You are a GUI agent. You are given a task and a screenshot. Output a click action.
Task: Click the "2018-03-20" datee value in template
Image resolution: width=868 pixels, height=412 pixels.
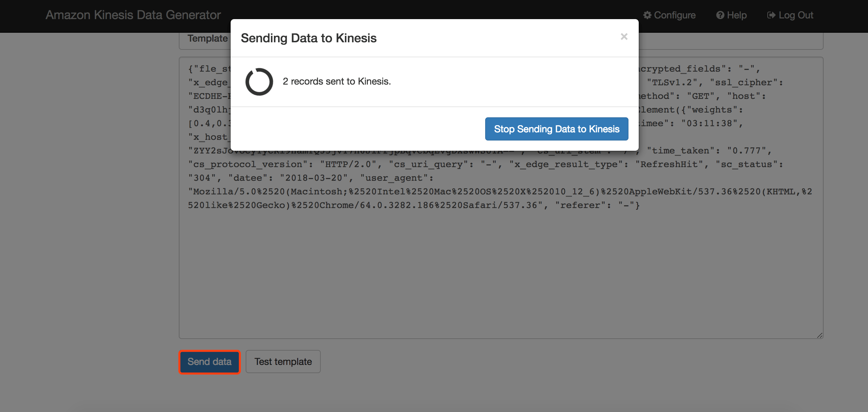tap(314, 178)
